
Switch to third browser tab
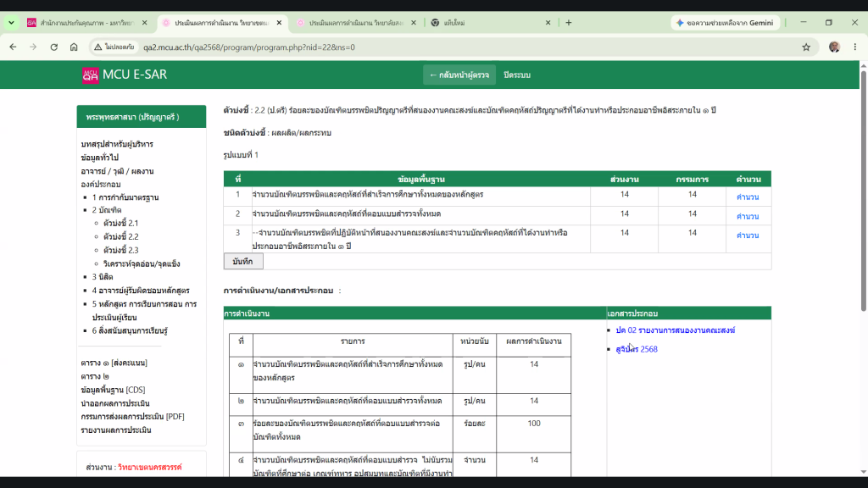tap(356, 23)
